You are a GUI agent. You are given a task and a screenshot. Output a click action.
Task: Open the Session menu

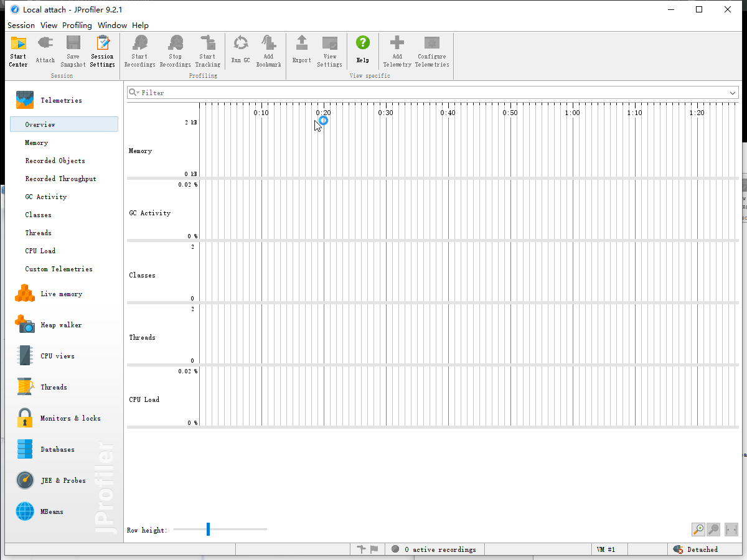coord(21,26)
